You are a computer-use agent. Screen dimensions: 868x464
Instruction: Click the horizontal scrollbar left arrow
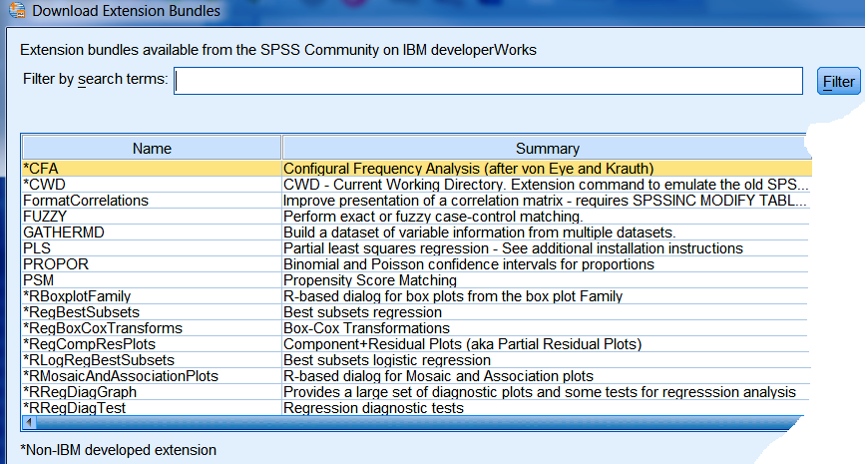coord(29,423)
